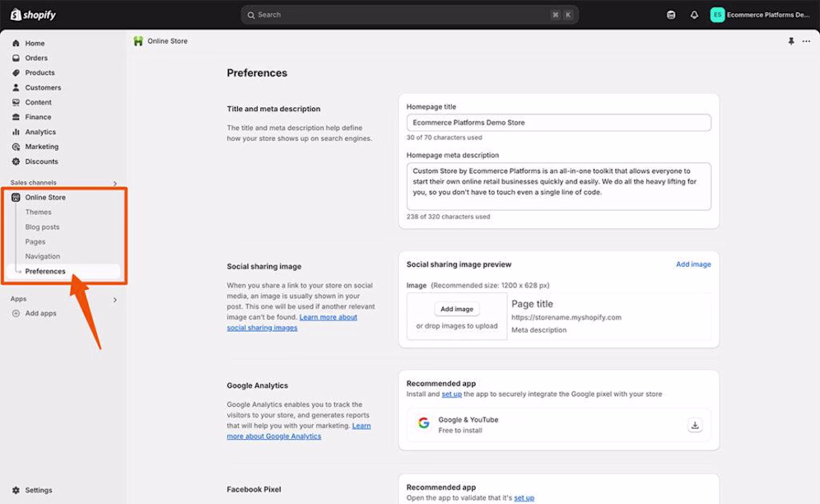Open the three-dot more actions menu

(807, 41)
